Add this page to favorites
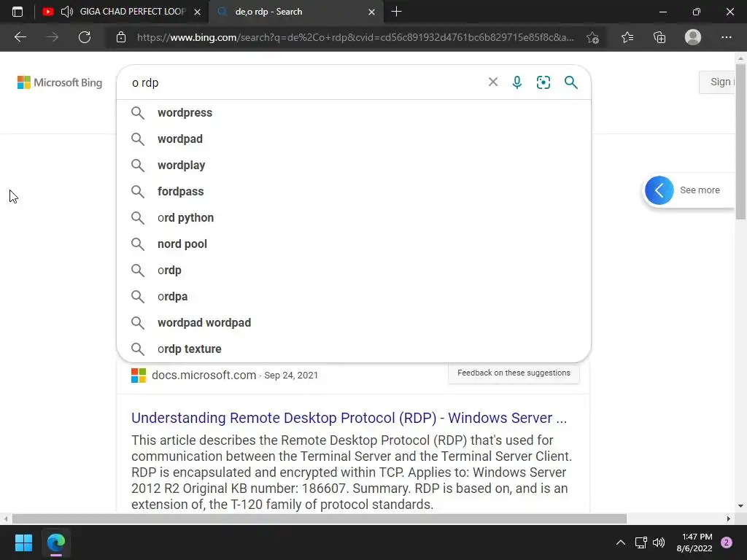 tap(592, 37)
